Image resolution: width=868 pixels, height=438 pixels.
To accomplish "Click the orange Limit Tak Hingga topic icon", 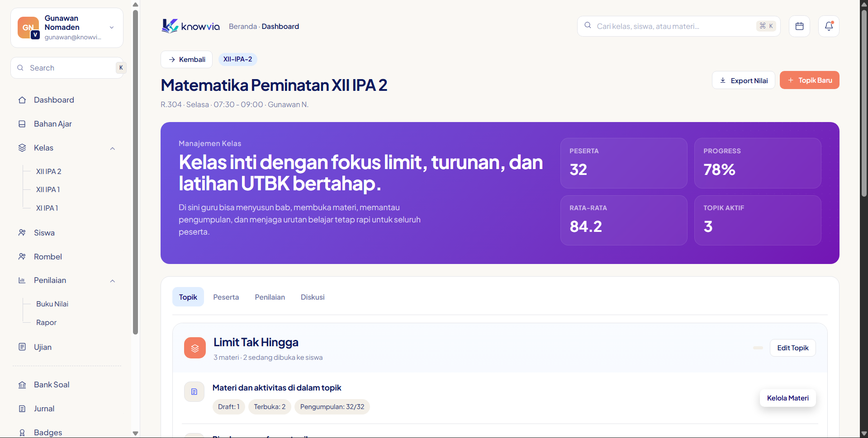I will click(195, 348).
